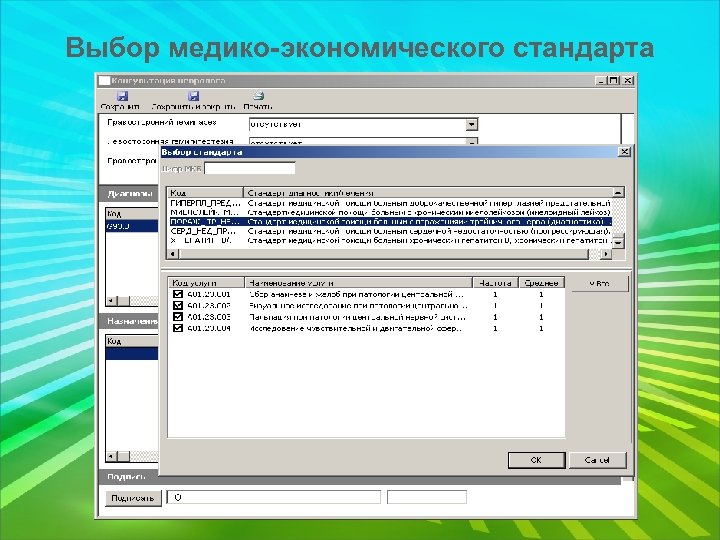The width and height of the screenshot is (720, 540).
Task: Click the Наименование услуги column header
Action: pos(359,283)
